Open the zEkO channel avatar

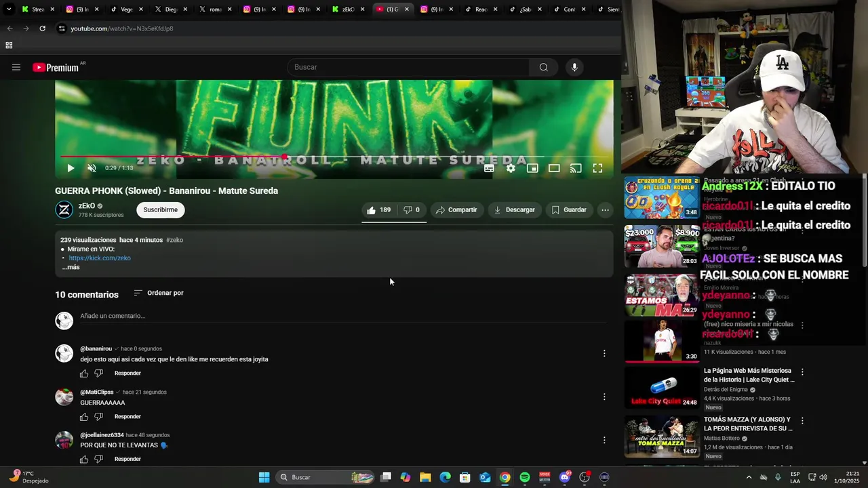(64, 210)
